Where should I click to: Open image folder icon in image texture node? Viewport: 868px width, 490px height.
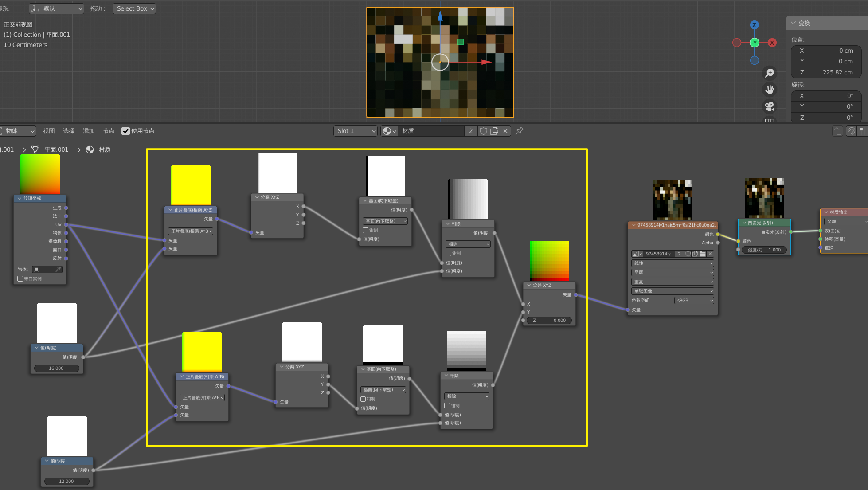click(703, 254)
